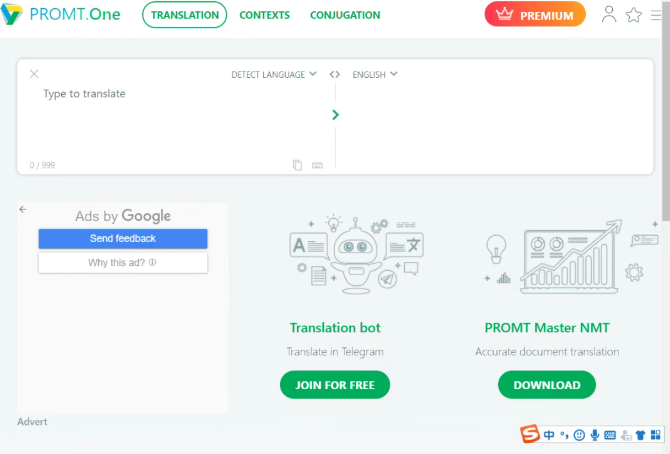670x454 pixels.
Task: Click the green translate arrow
Action: point(335,115)
